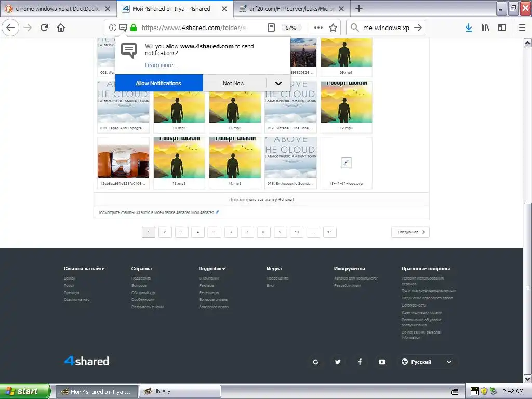The height and width of the screenshot is (399, 532).
Task: Click the 4shared footer logo
Action: 87,361
